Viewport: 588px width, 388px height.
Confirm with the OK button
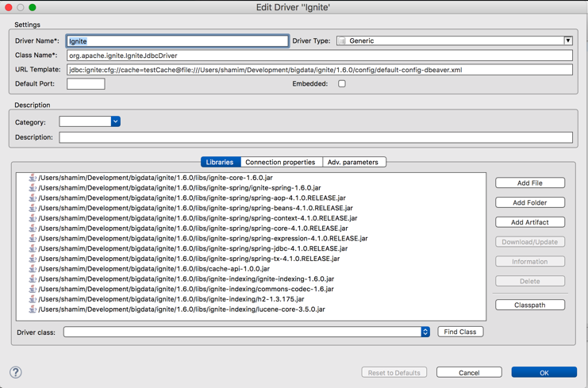544,373
